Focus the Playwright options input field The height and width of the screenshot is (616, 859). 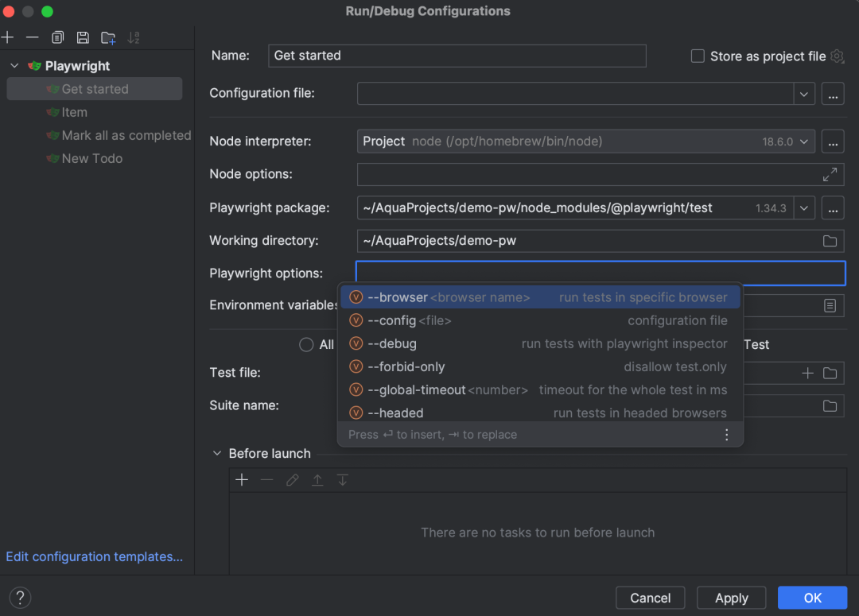tap(601, 273)
